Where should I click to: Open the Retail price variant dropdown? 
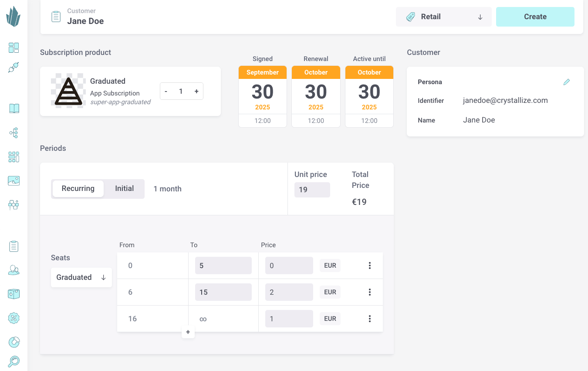[443, 17]
